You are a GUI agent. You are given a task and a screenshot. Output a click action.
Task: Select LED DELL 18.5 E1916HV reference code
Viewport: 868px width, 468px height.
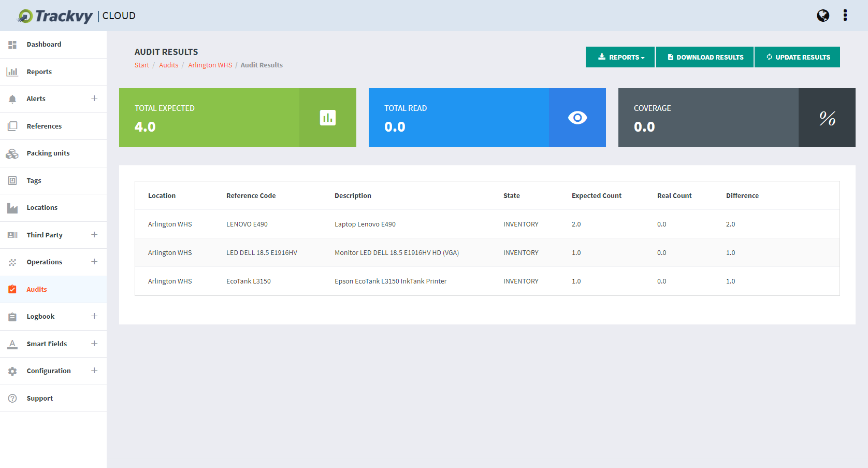click(x=262, y=253)
